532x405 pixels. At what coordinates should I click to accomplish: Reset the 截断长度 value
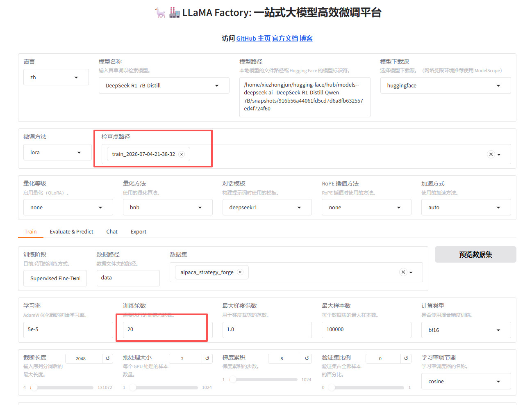[x=108, y=358]
